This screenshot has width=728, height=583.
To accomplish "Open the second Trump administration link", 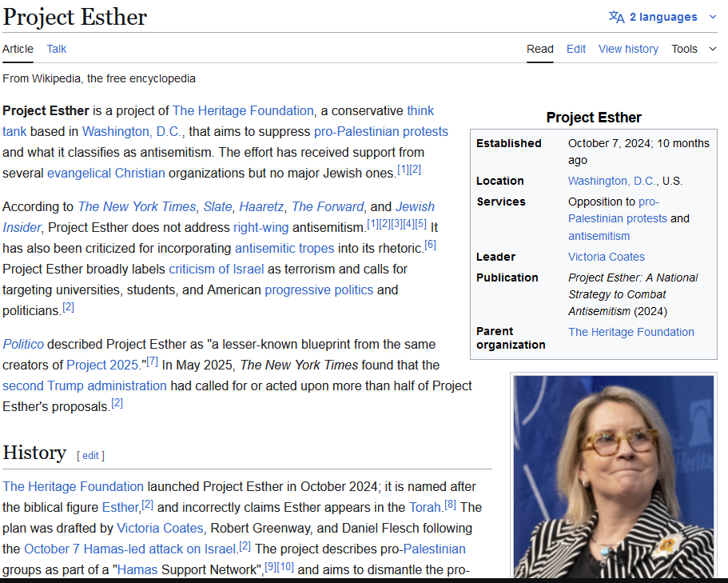I will pyautogui.click(x=85, y=386).
